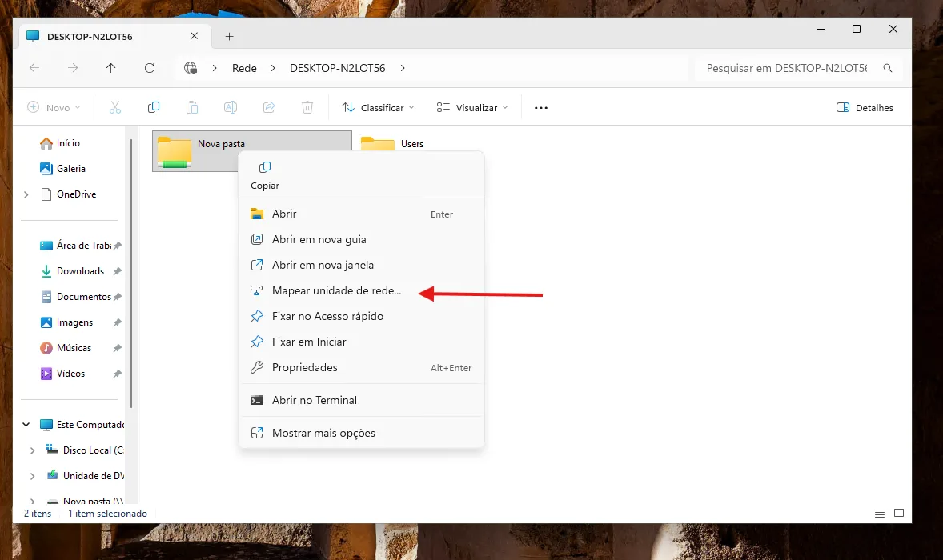The image size is (943, 560).
Task: Open Propriedades from context menu
Action: pyautogui.click(x=363, y=368)
